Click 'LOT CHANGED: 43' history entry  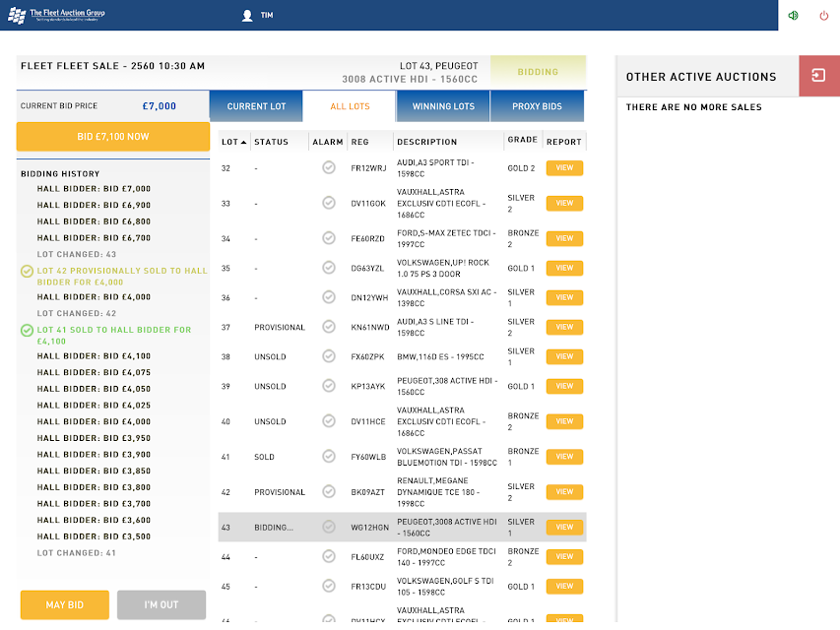[x=77, y=255]
